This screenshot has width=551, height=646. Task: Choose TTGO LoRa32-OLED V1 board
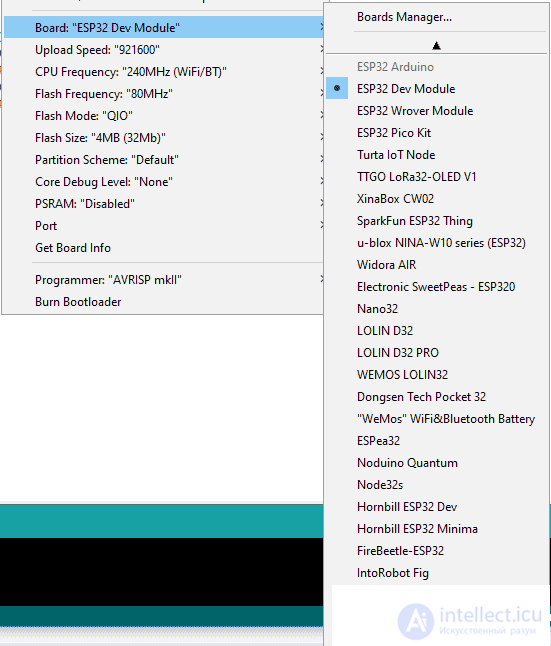(x=437, y=177)
